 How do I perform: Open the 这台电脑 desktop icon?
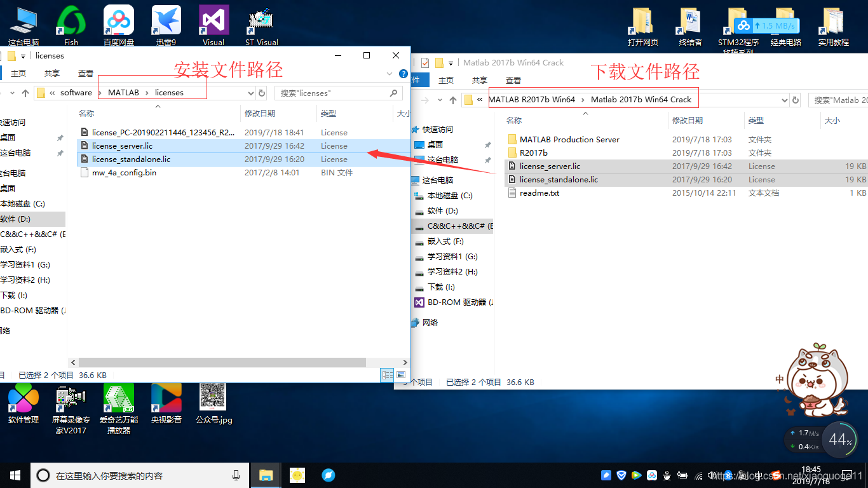coord(24,25)
